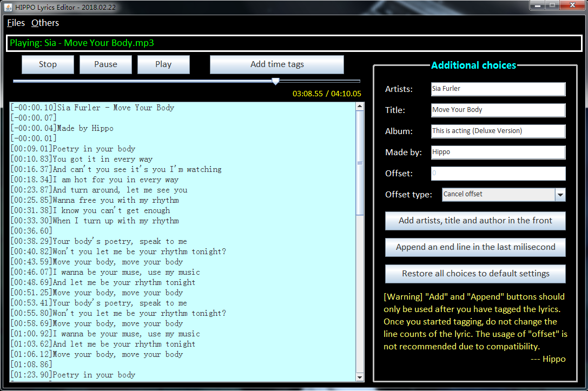Click the Offset input field

(498, 173)
